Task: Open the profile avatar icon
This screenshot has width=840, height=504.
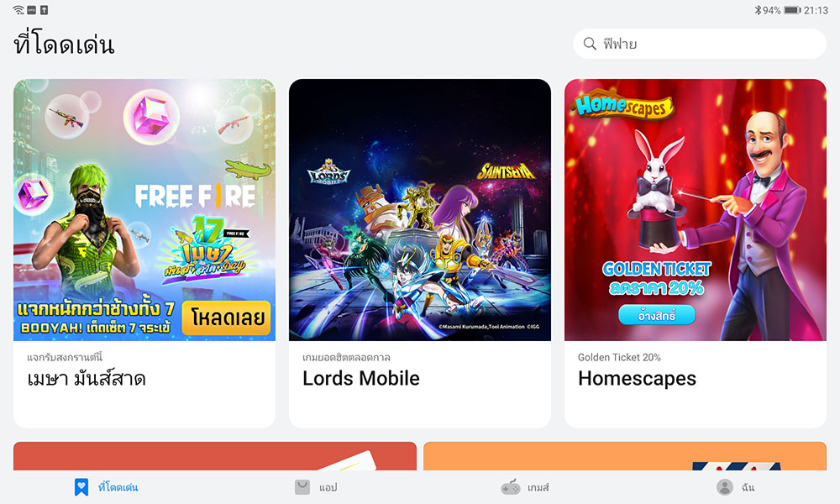Action: [x=725, y=487]
